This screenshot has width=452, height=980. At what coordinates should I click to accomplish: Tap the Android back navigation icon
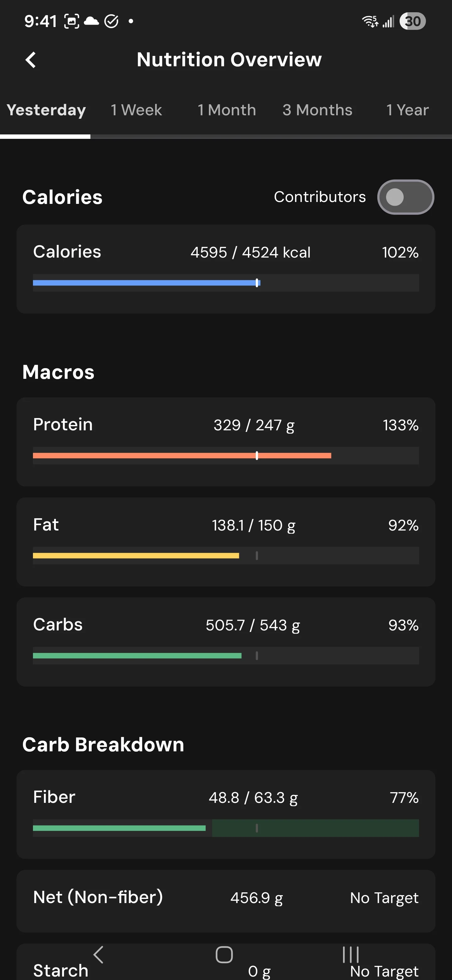(x=99, y=955)
